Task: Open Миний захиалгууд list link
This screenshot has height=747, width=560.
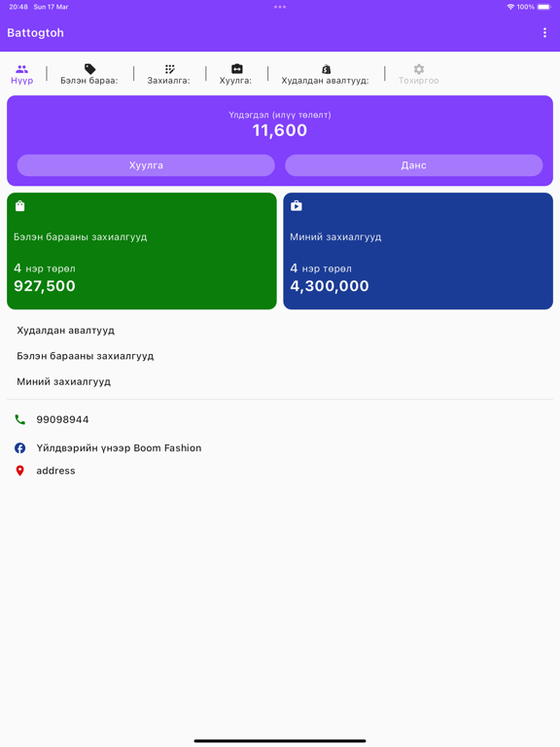Action: tap(64, 381)
